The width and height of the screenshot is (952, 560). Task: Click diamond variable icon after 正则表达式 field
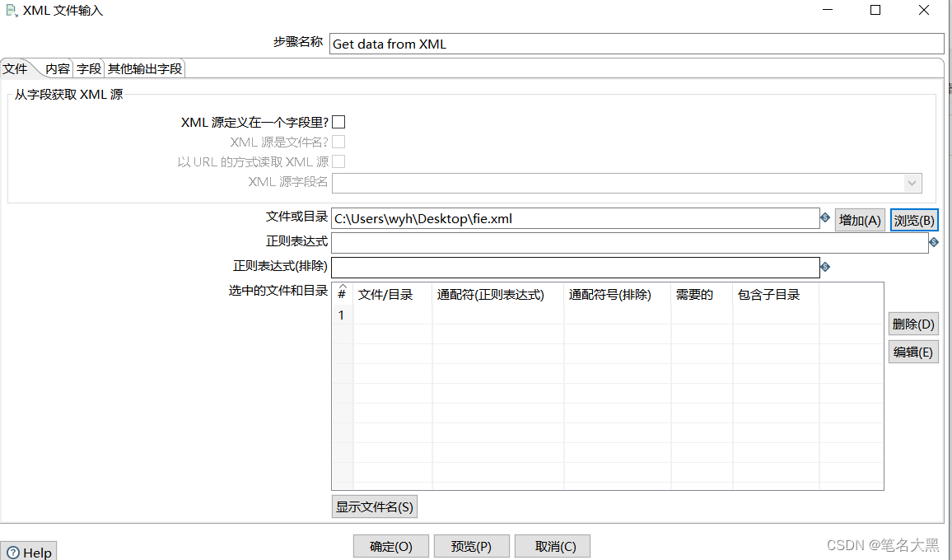click(x=935, y=242)
